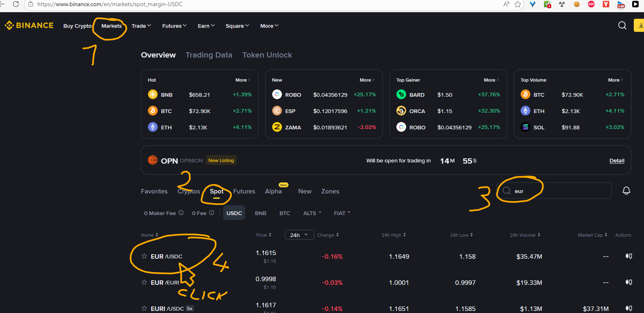Click More in the Top Gainer card

[x=491, y=80]
